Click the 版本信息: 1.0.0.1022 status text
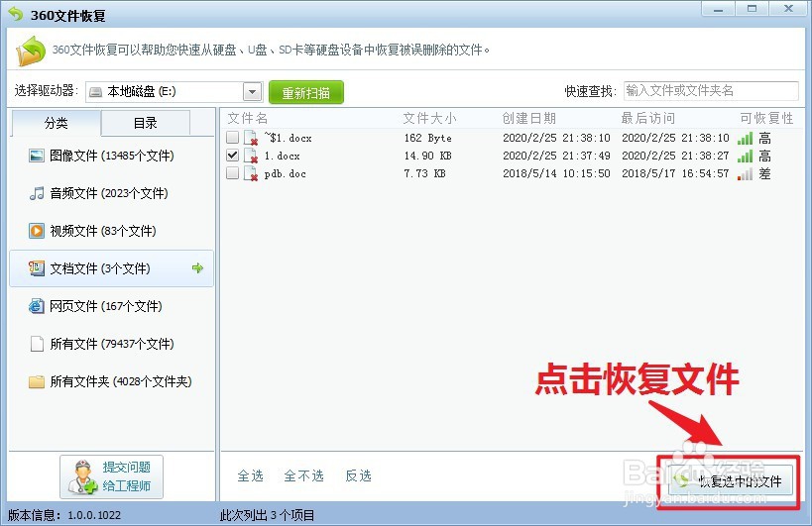This screenshot has width=812, height=526. [x=64, y=515]
